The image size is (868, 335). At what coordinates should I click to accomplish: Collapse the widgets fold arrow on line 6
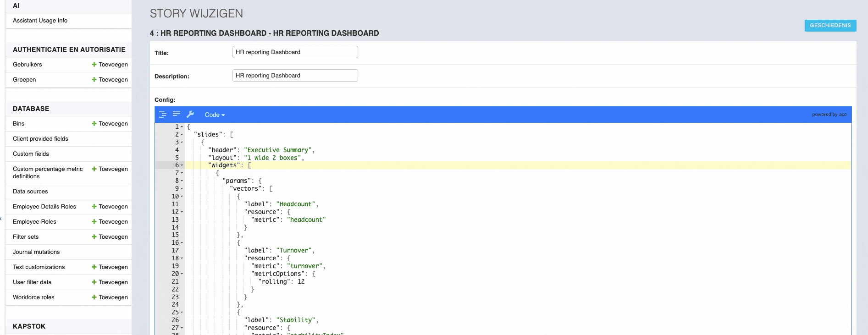182,165
